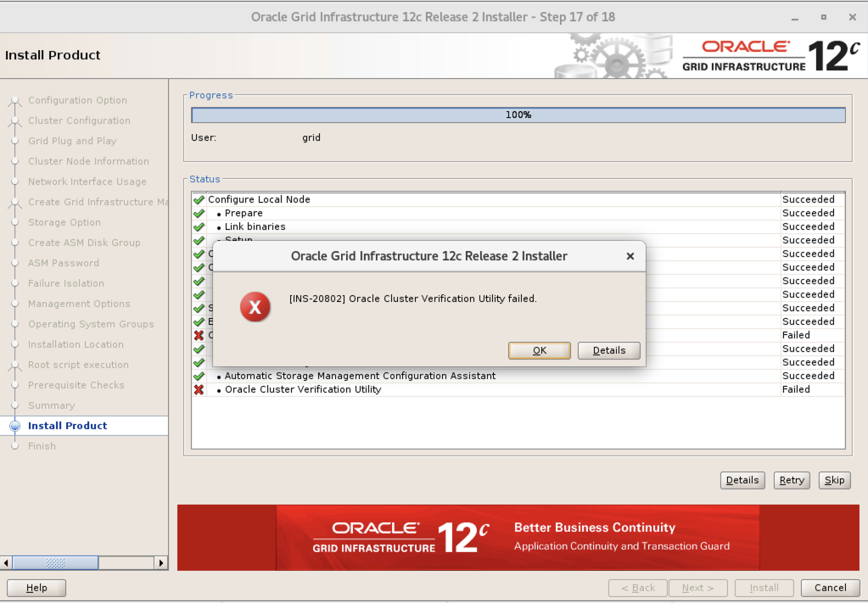868x603 pixels.
Task: Click sidebar scrollbar left arrow
Action: pos(6,563)
